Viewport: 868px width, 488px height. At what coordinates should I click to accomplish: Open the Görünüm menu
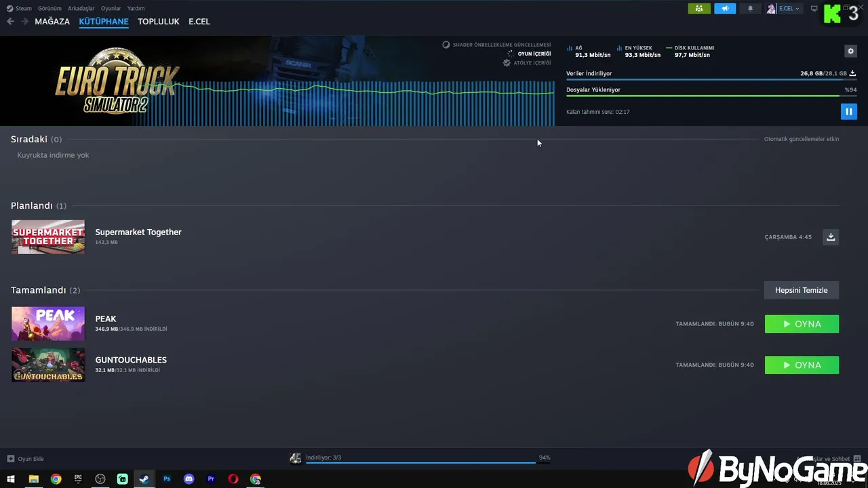[50, 8]
